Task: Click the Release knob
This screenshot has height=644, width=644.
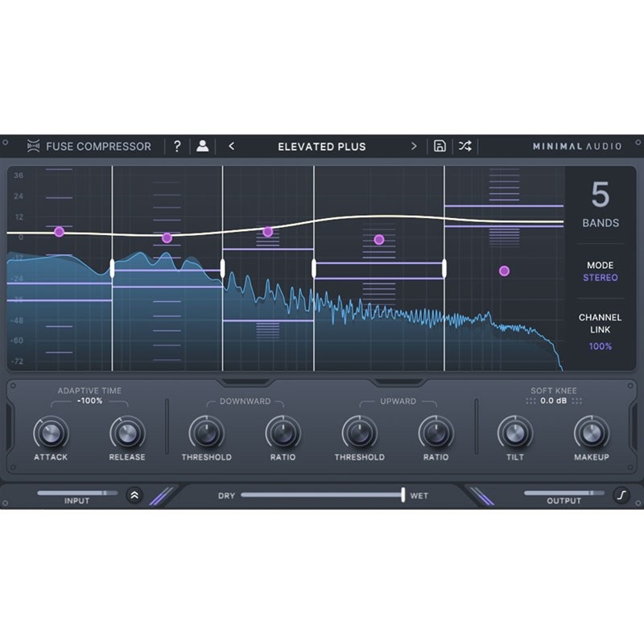Action: point(127,433)
